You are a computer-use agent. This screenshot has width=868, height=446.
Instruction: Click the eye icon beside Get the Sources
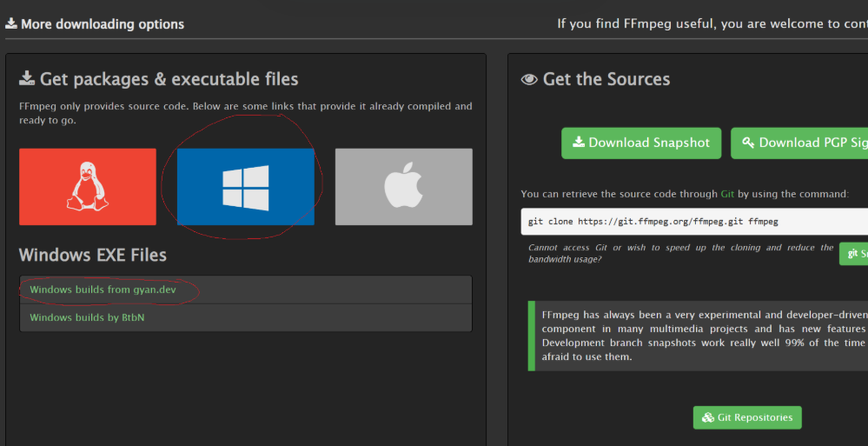coord(529,79)
